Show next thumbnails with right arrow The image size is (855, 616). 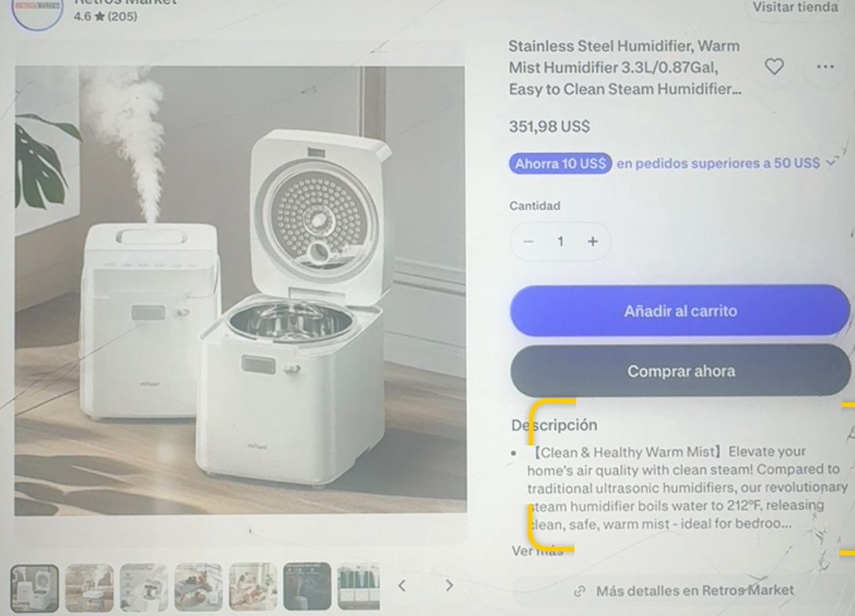pyautogui.click(x=450, y=586)
